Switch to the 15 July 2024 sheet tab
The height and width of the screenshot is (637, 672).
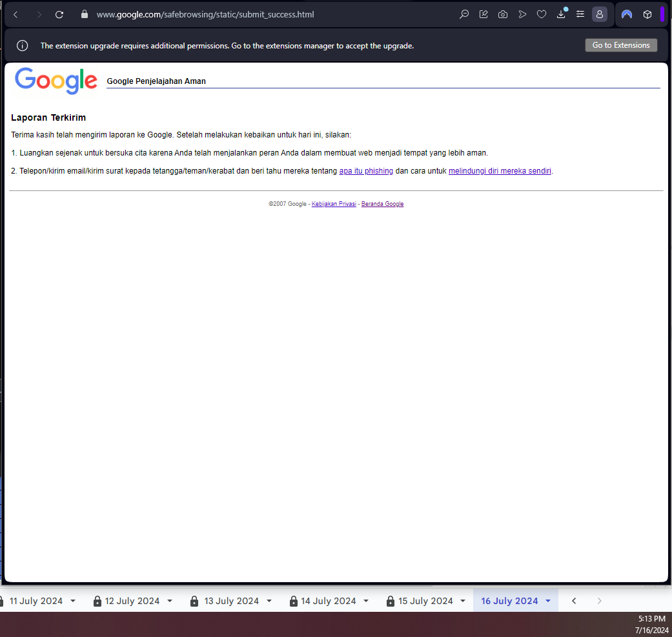tap(425, 601)
